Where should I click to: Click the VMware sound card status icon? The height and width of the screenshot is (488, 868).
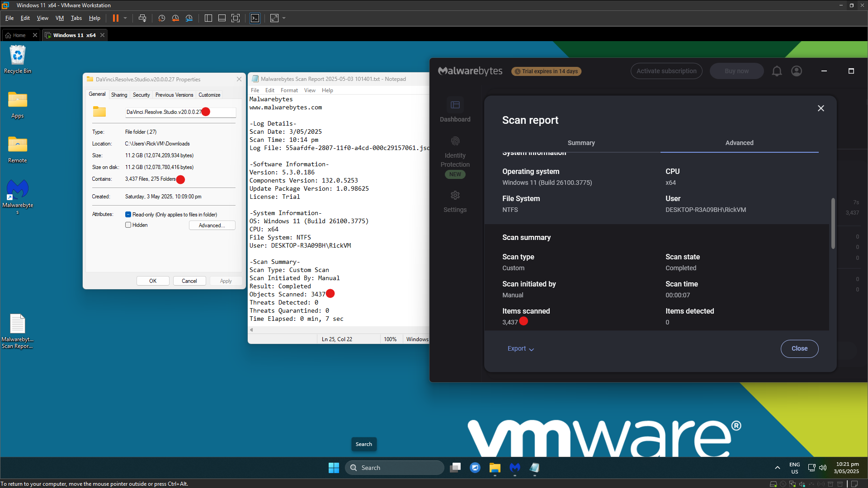802,484
